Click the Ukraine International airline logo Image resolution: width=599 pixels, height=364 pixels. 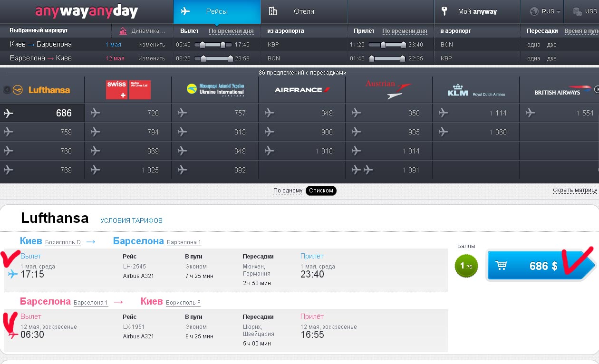(215, 90)
